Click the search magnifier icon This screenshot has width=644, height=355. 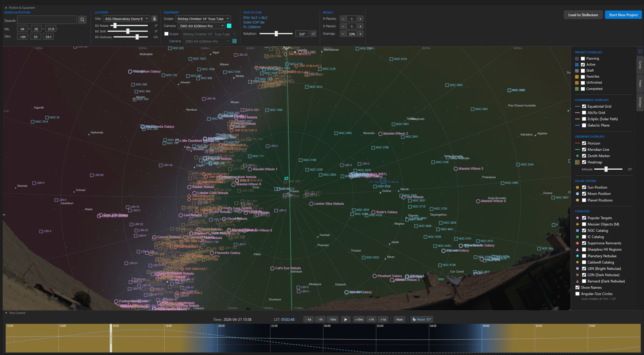(82, 20)
